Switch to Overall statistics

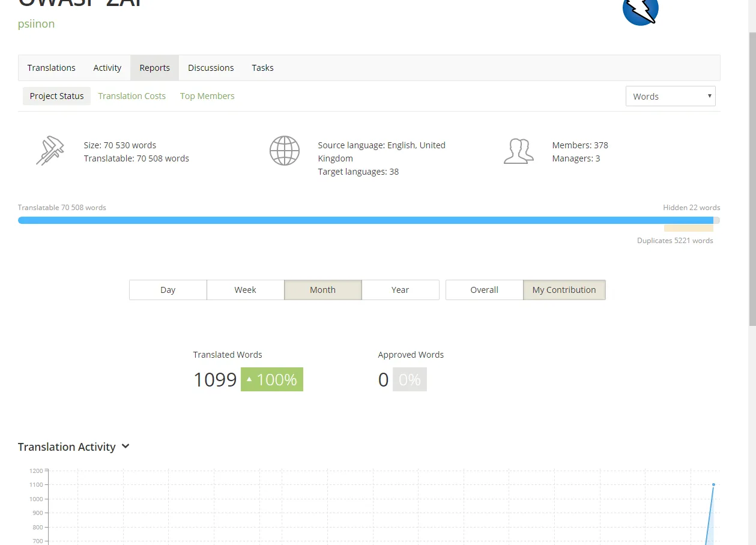click(485, 290)
